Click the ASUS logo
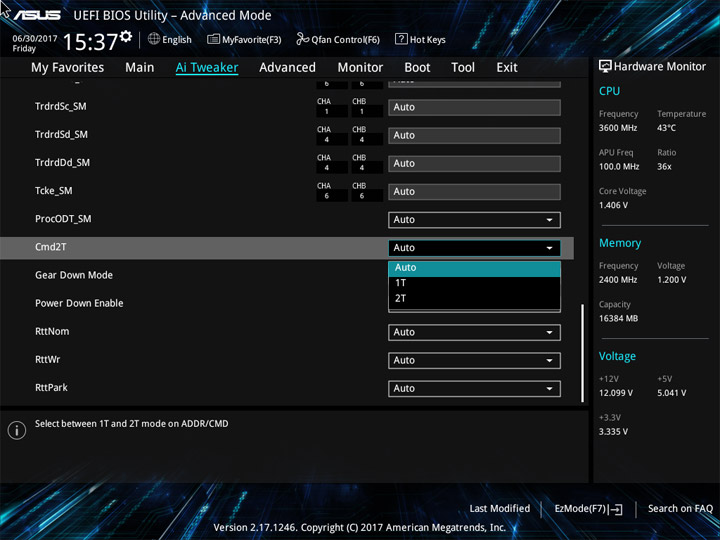This screenshot has height=540, width=720. pos(37,15)
